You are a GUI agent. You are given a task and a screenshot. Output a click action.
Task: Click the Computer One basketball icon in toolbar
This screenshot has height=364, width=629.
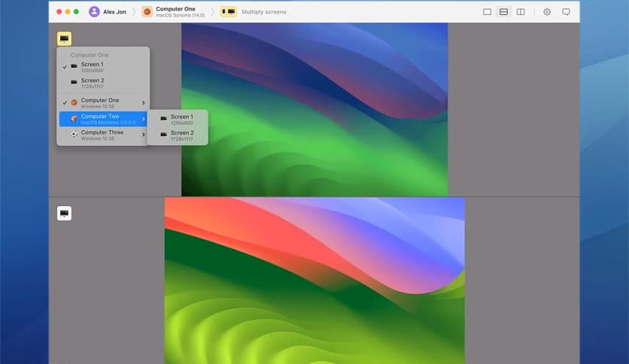(x=147, y=12)
